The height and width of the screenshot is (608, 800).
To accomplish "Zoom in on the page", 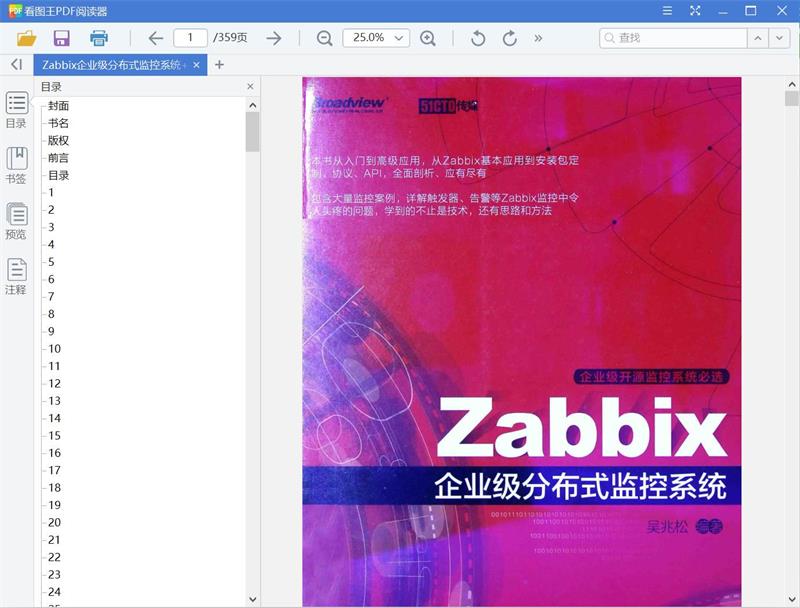I will (428, 37).
